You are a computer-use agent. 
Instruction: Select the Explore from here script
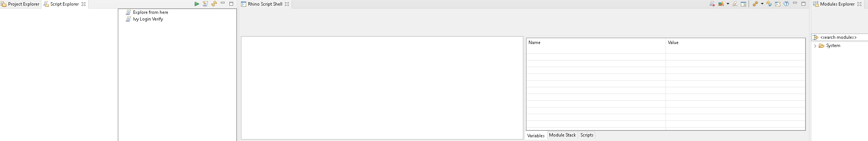(x=150, y=12)
